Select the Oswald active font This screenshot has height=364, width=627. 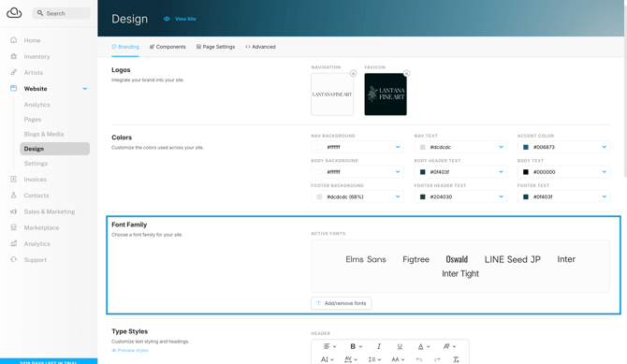tap(457, 259)
